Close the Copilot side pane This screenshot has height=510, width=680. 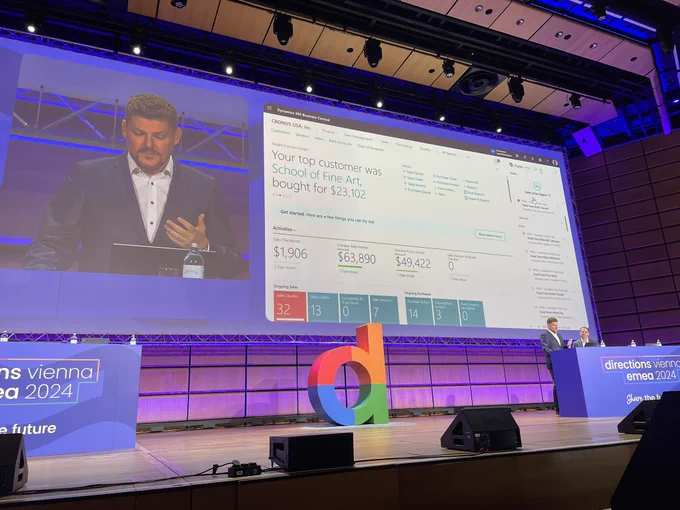[x=556, y=173]
